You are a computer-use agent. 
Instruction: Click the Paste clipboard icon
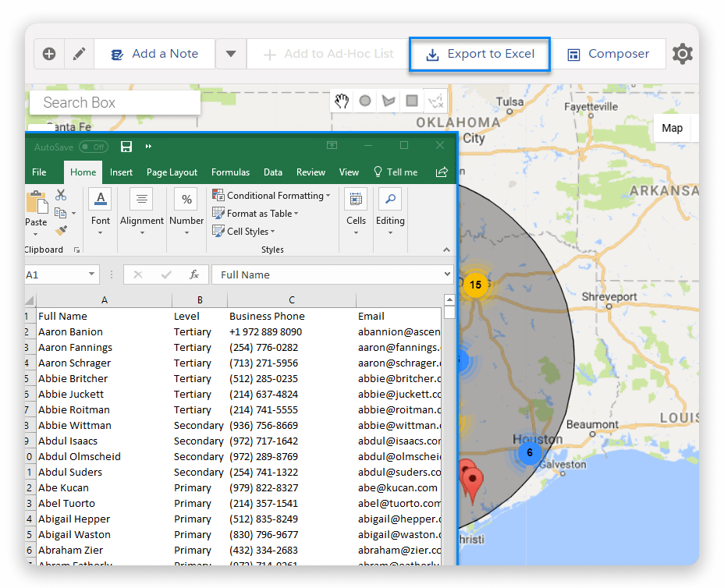coord(37,203)
